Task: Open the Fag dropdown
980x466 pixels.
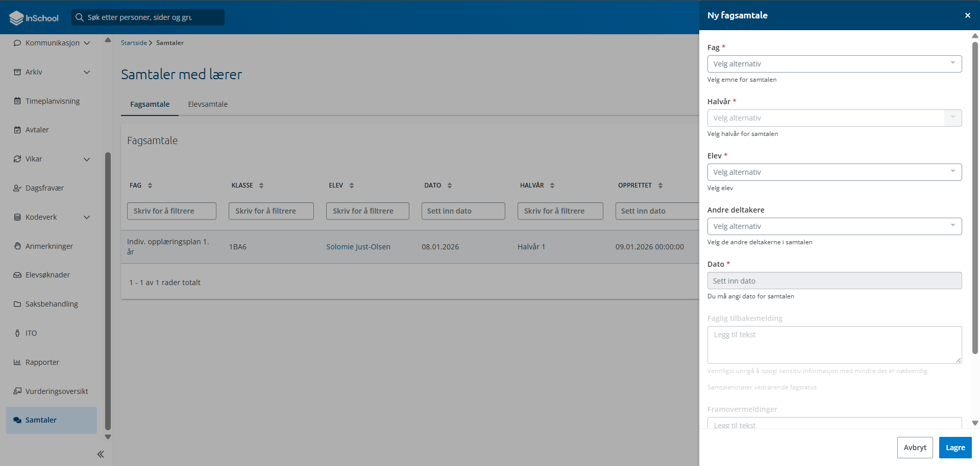Action: (835, 64)
